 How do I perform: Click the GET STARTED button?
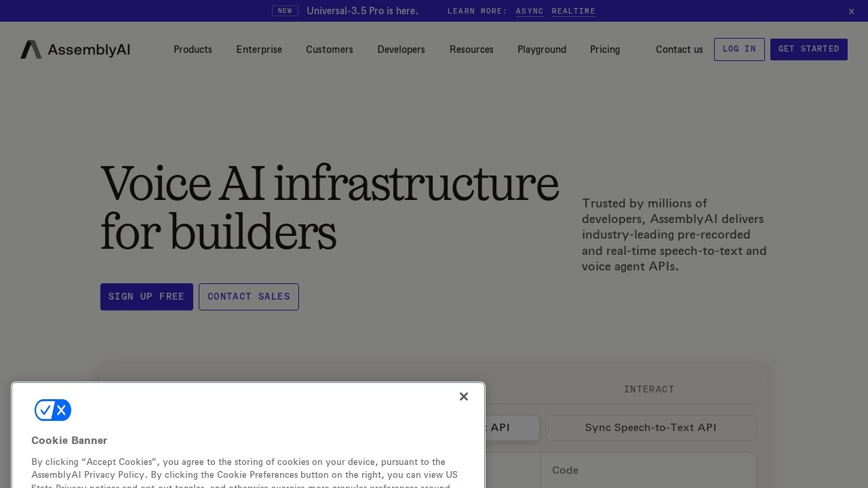(809, 49)
